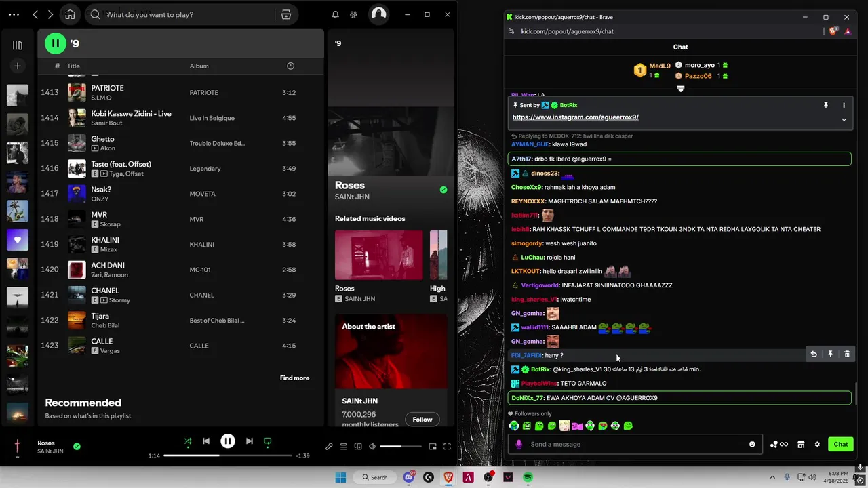
Task: Click taskbar Search box
Action: coord(375,477)
